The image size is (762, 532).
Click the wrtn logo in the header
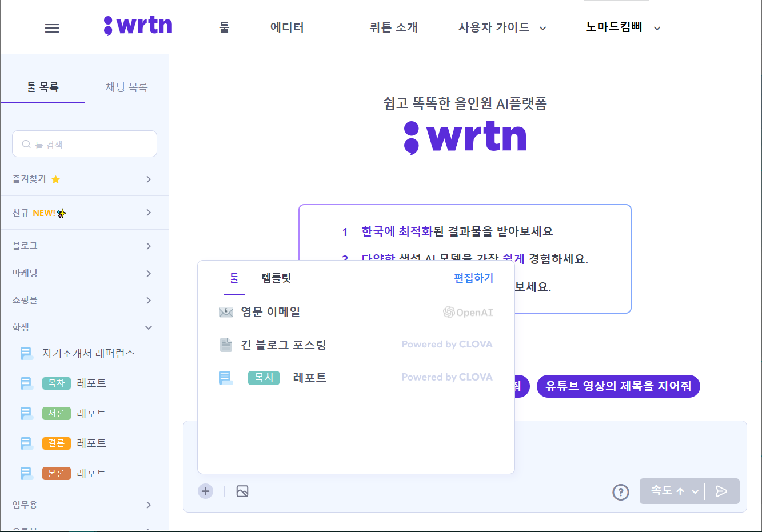coord(138,25)
